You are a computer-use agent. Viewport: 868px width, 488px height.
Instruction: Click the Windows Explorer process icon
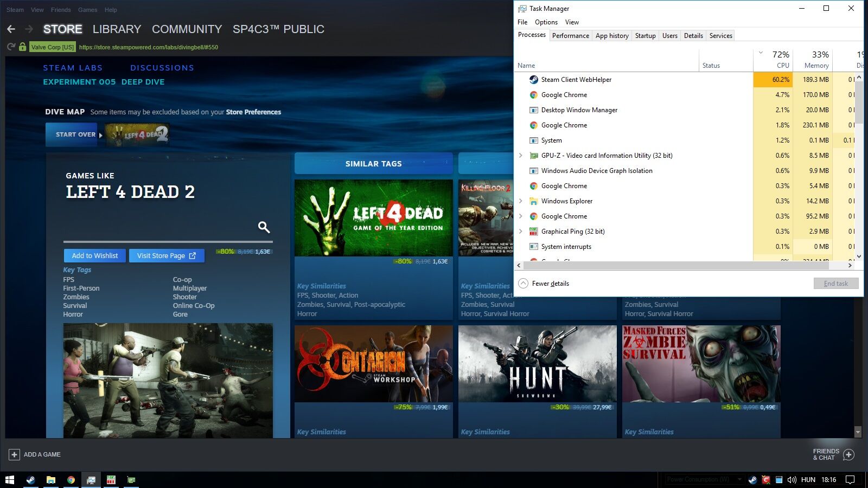point(534,201)
